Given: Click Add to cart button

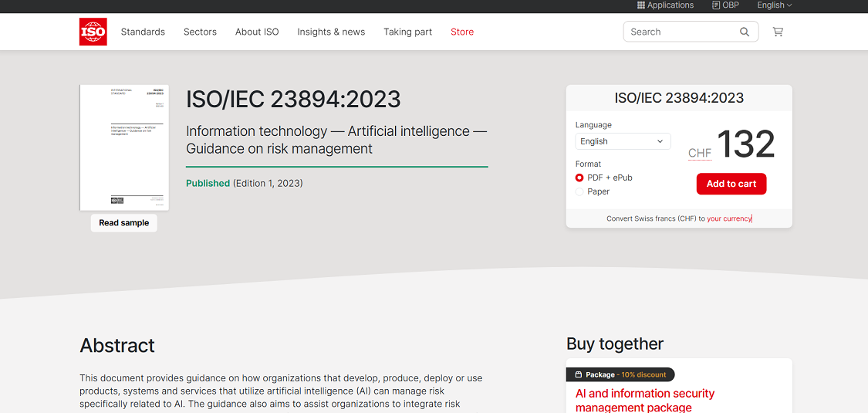Looking at the screenshot, I should coord(731,184).
